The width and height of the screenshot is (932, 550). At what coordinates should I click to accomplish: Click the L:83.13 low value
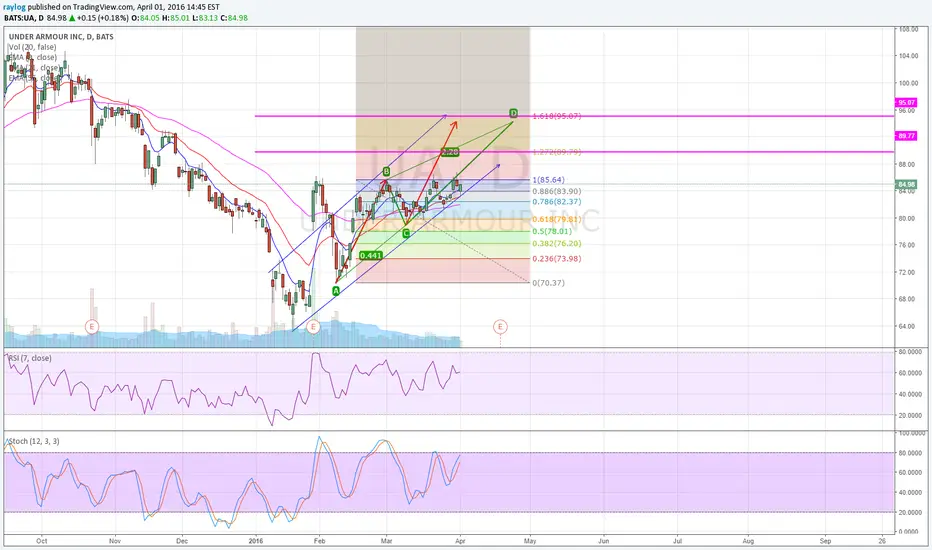[x=204, y=18]
